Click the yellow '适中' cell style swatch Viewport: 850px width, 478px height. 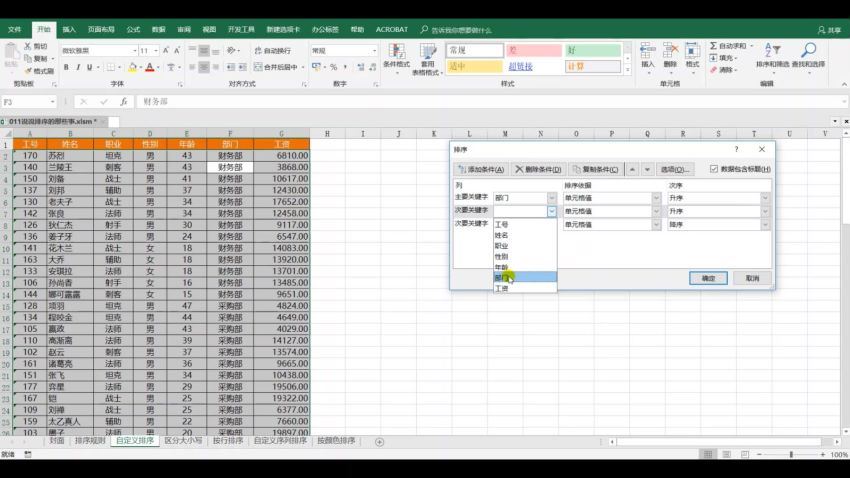[x=473, y=67]
